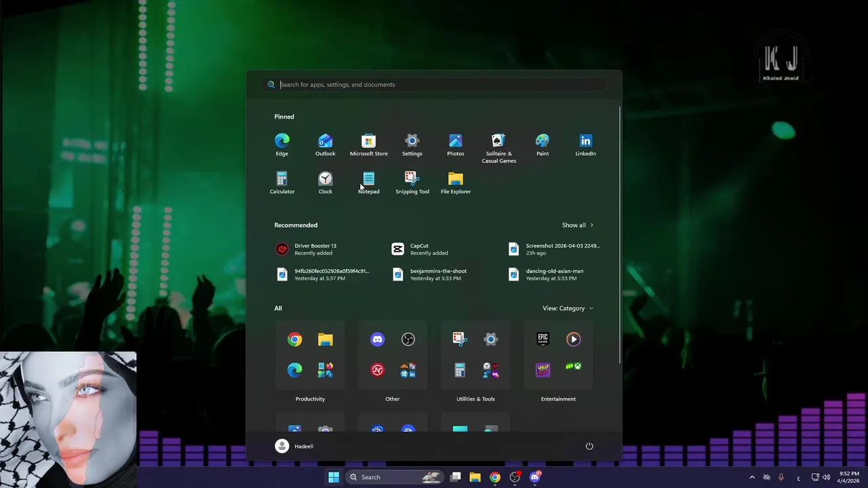Open the LinkedIn pinned app
Image resolution: width=868 pixels, height=488 pixels.
(586, 145)
